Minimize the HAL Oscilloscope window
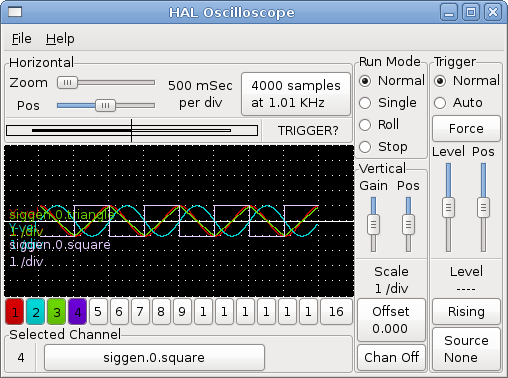Screen dimensions: 508x378 pyautogui.click(x=449, y=12)
